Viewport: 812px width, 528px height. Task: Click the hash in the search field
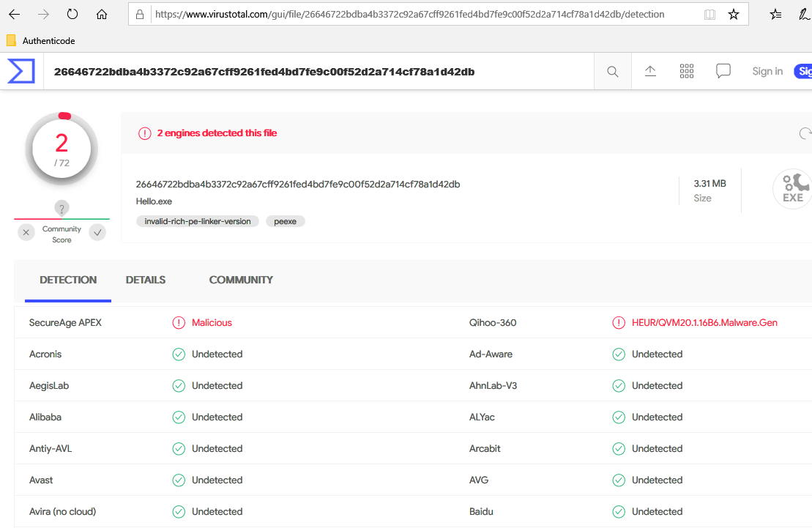264,72
